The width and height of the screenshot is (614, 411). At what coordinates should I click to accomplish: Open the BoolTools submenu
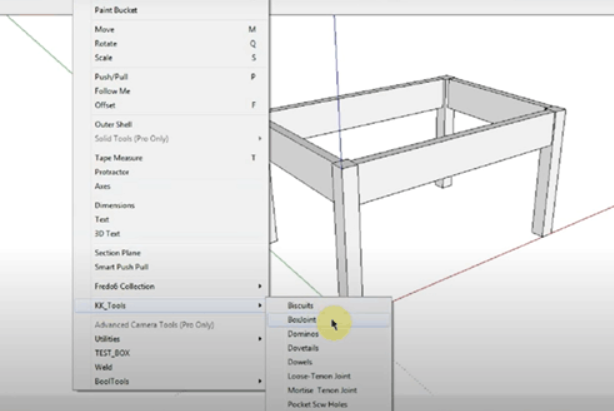pyautogui.click(x=110, y=381)
